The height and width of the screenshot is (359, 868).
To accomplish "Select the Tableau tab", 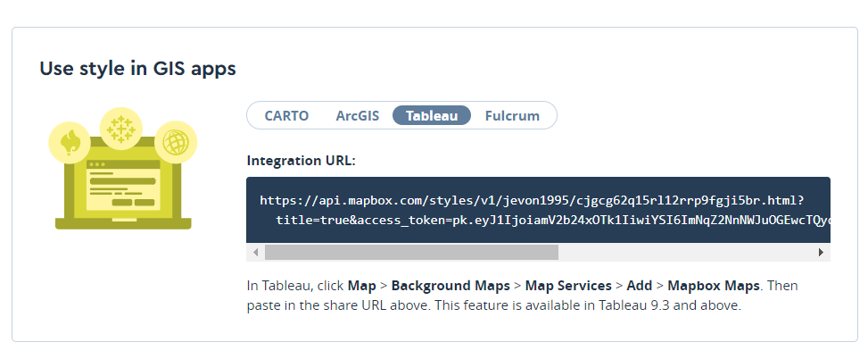I will tap(432, 115).
